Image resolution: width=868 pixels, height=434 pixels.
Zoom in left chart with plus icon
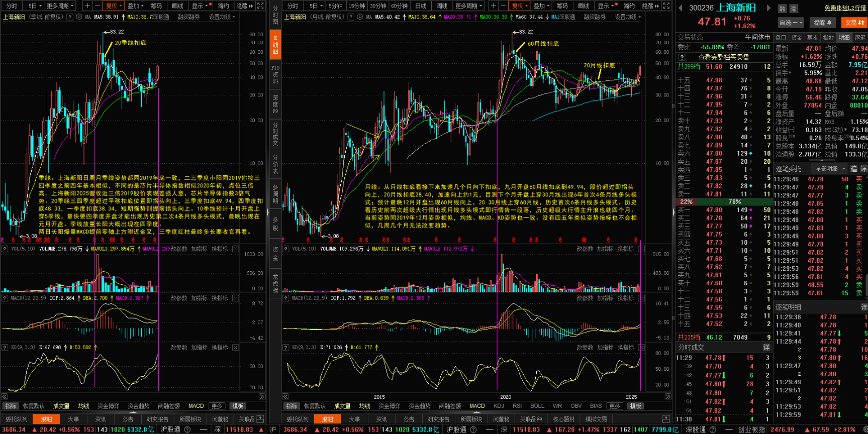[x=87, y=6]
